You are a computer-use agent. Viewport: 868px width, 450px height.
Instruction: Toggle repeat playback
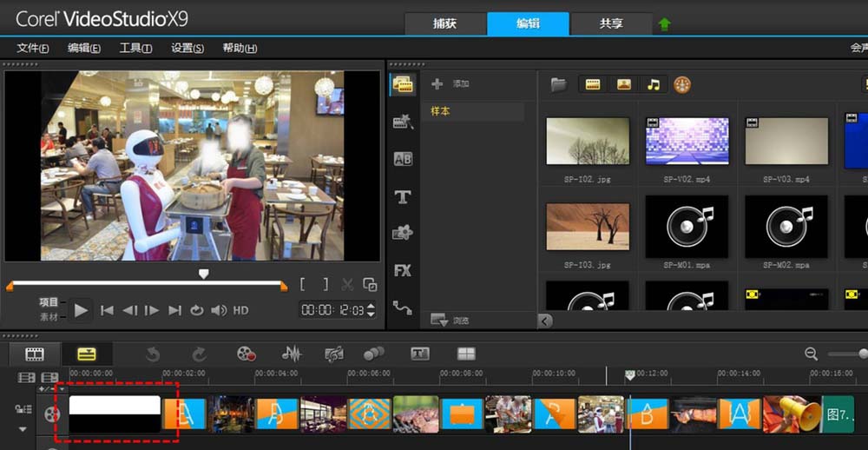coord(197,310)
